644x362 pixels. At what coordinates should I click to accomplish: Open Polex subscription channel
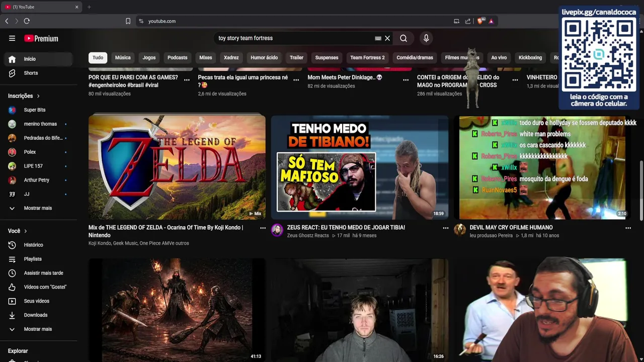(39, 152)
